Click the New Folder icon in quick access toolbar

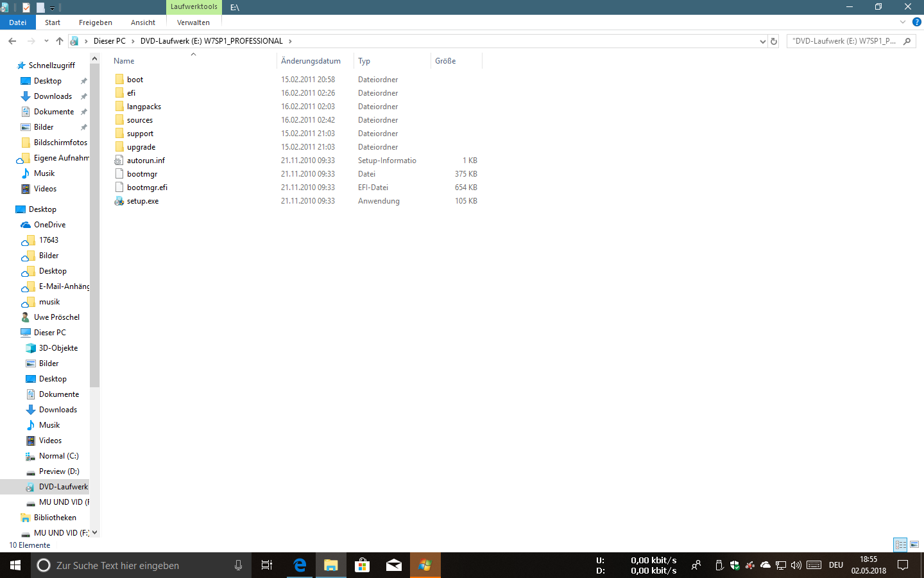pos(40,7)
